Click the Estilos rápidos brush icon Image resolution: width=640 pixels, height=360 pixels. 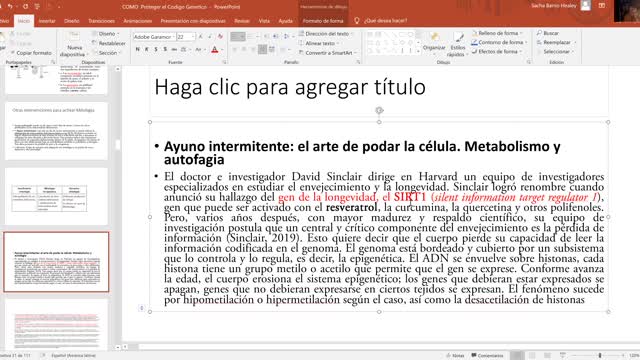458,38
